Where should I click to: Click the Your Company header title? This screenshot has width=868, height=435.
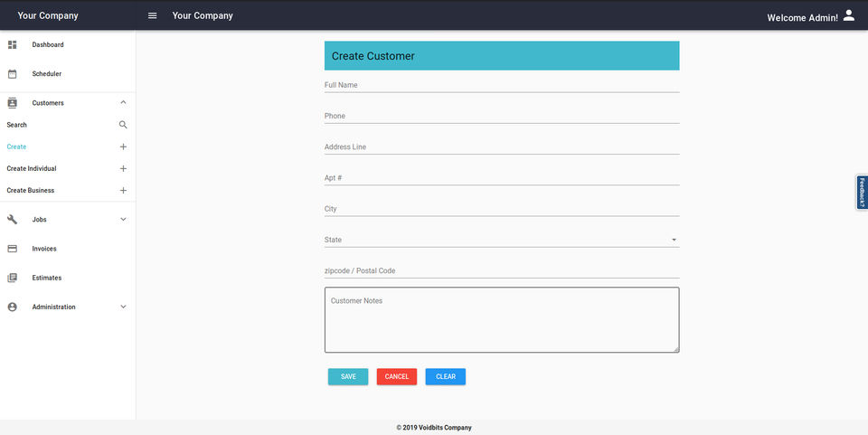pos(203,15)
